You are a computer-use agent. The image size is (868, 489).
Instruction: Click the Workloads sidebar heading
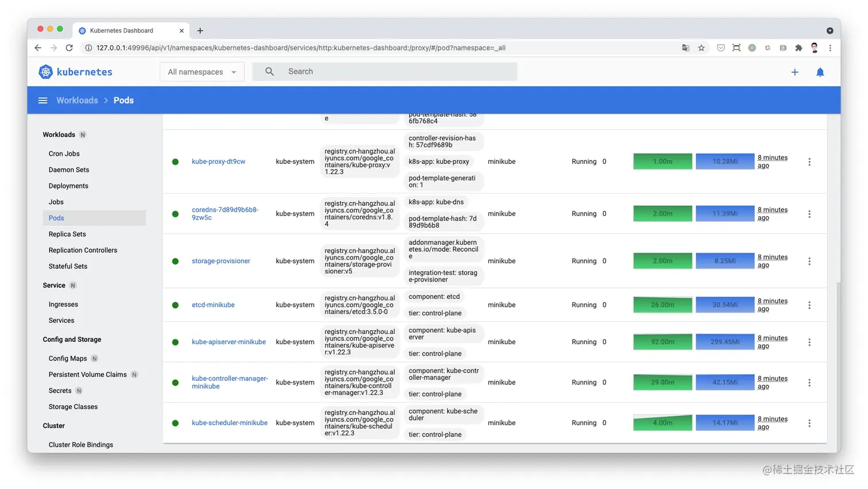pos(59,134)
